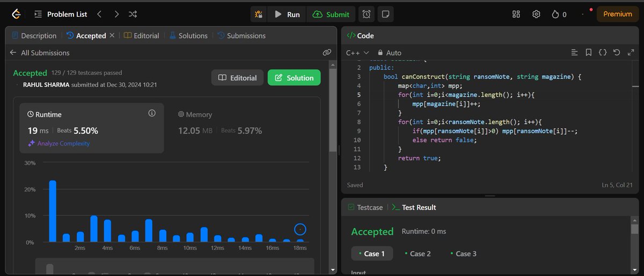The height and width of the screenshot is (276, 644).
Task: Switch to the Editorial tab
Action: pos(142,35)
